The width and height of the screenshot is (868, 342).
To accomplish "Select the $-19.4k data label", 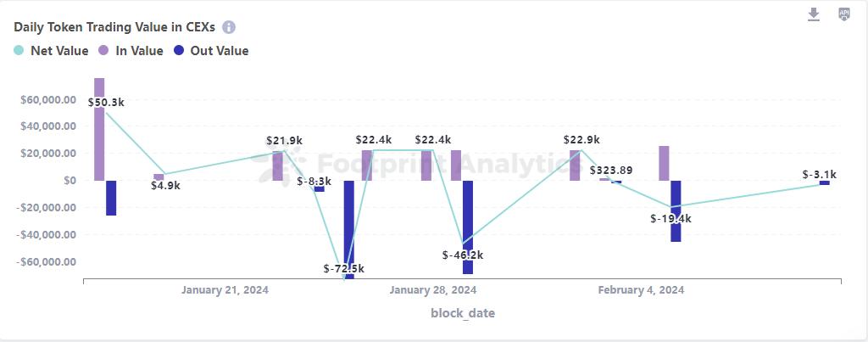I will (671, 218).
